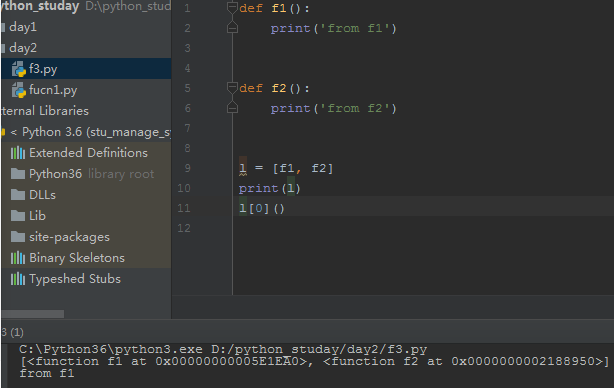This screenshot has height=388, width=614.
Task: Click the 'l = [f1, f2]' assignment line
Action: pyautogui.click(x=286, y=168)
